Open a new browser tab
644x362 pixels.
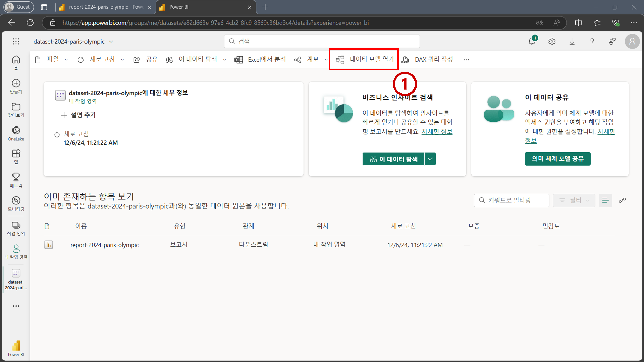tap(265, 7)
